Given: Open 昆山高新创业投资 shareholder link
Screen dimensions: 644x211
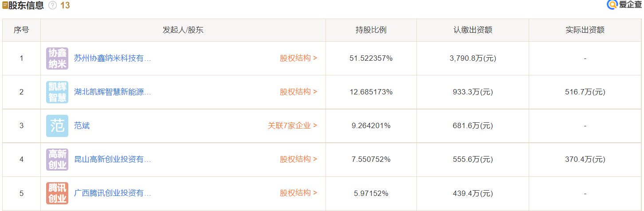Looking at the screenshot, I should click(113, 159).
